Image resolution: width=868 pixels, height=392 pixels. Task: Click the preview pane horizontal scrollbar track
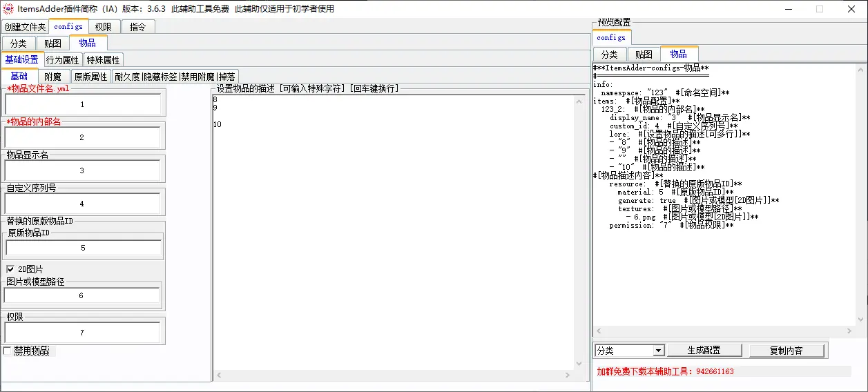click(724, 332)
